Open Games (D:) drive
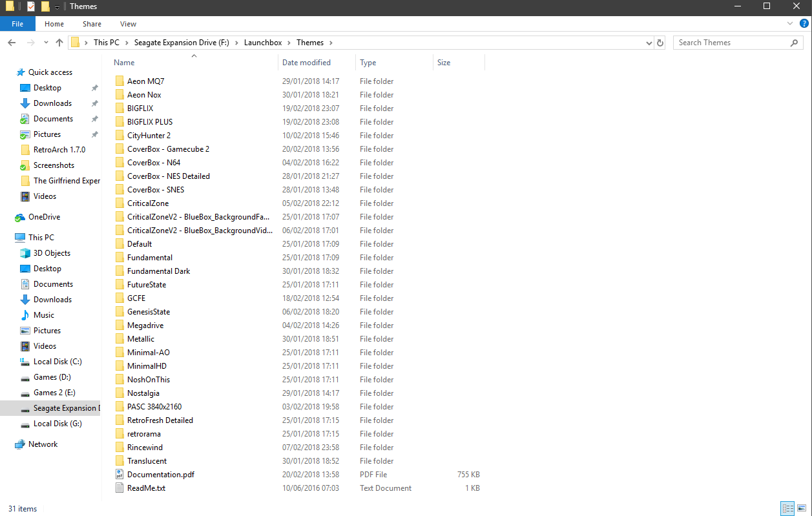 pyautogui.click(x=52, y=377)
